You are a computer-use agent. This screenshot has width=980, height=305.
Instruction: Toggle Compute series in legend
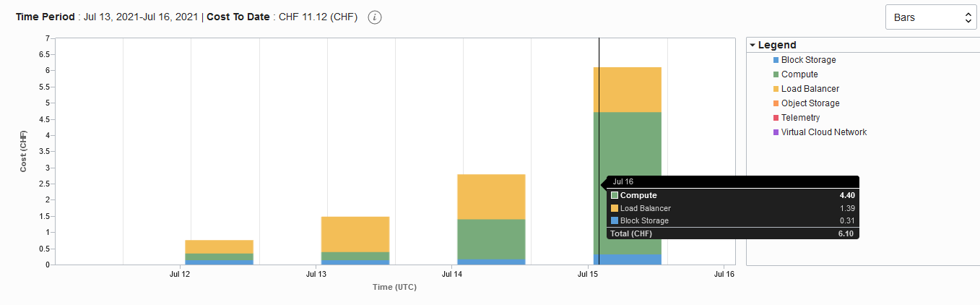(x=799, y=74)
